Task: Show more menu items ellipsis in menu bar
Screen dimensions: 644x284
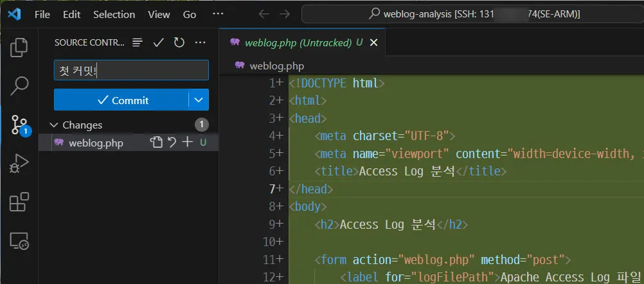Action: point(218,14)
